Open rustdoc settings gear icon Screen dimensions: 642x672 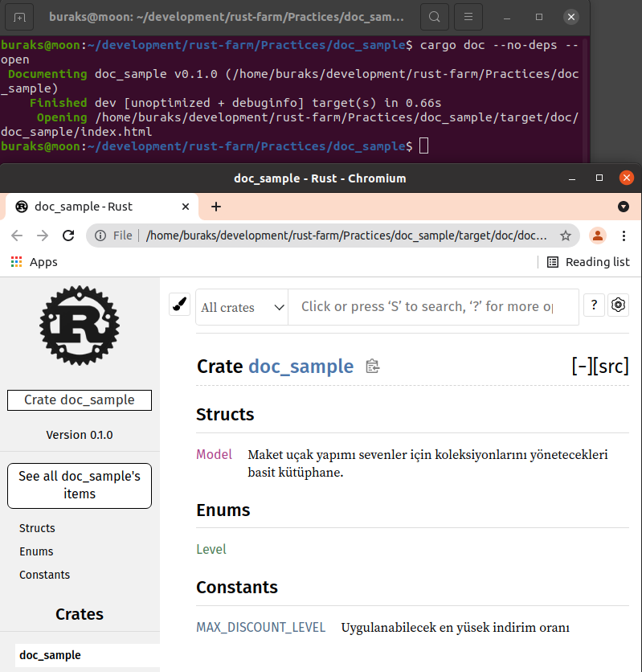click(618, 305)
